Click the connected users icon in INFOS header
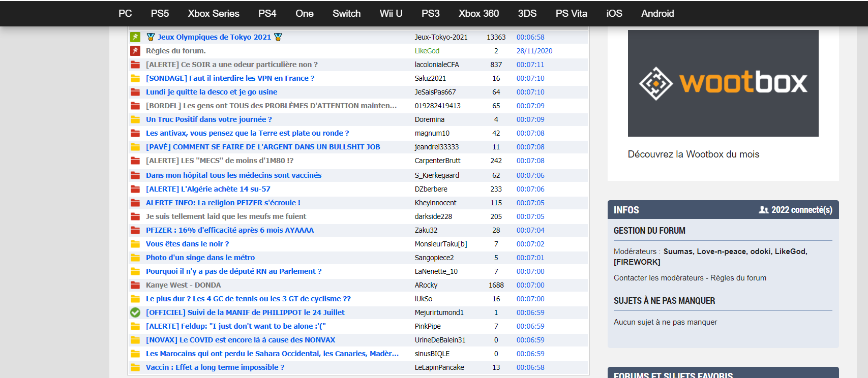Screen dimensions: 868x378 pyautogui.click(x=763, y=210)
